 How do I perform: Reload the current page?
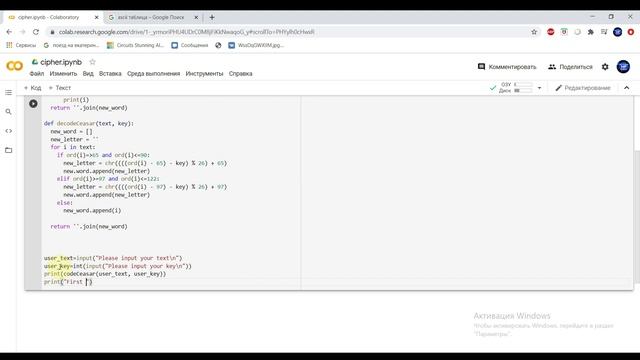point(36,32)
